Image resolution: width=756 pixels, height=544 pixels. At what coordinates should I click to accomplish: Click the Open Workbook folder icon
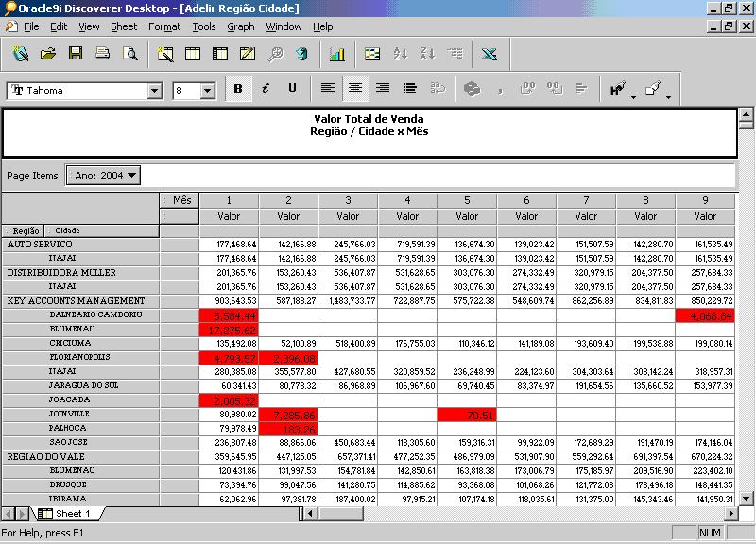[47, 55]
